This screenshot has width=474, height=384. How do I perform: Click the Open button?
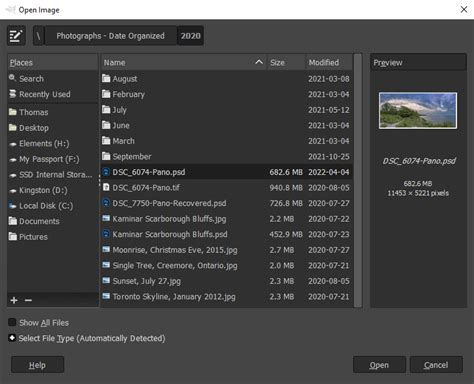pos(379,365)
